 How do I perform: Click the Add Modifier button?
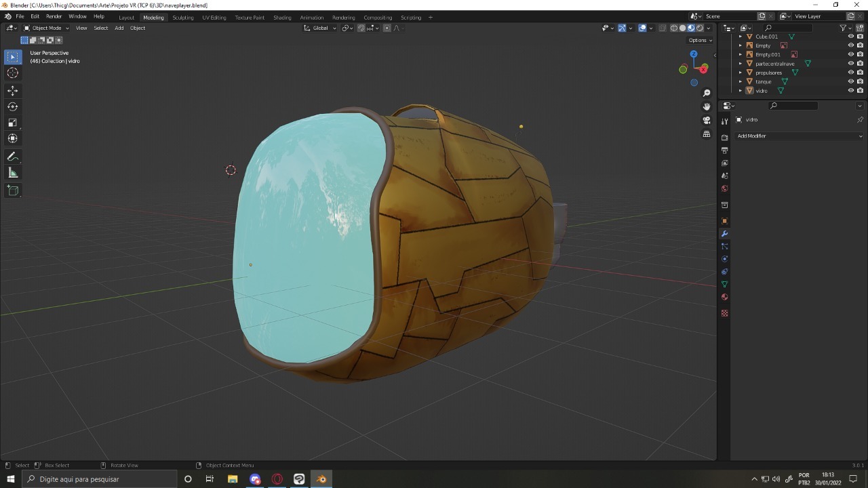(799, 136)
